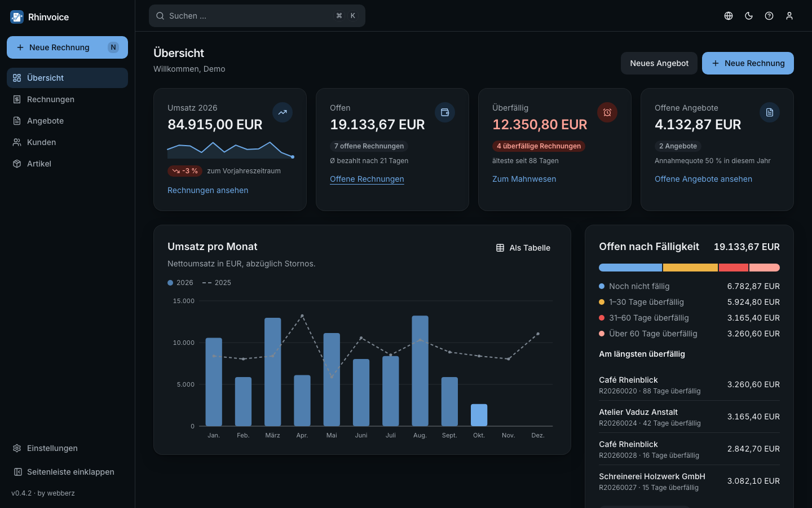Image resolution: width=812 pixels, height=508 pixels.
Task: Open Offene Angebote ansehen link
Action: click(703, 179)
